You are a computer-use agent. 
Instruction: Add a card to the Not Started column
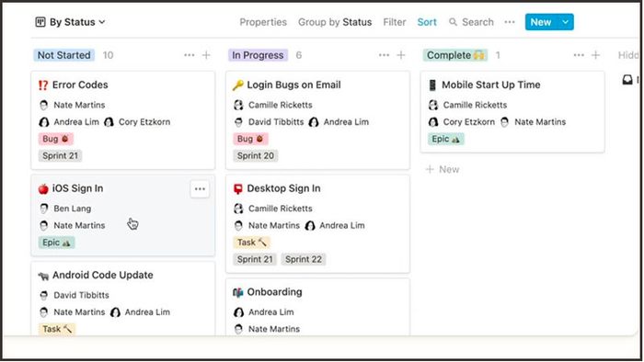206,55
